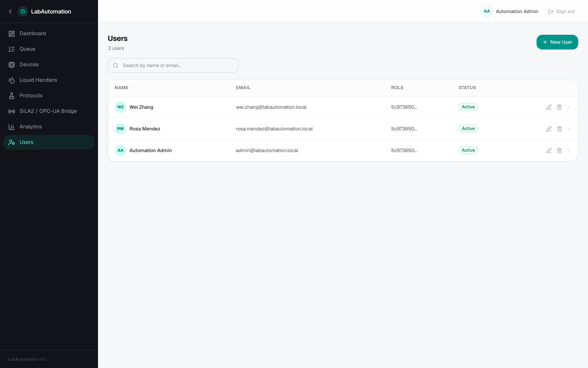Open the Dashboard page
The height and width of the screenshot is (368, 588).
(49, 33)
